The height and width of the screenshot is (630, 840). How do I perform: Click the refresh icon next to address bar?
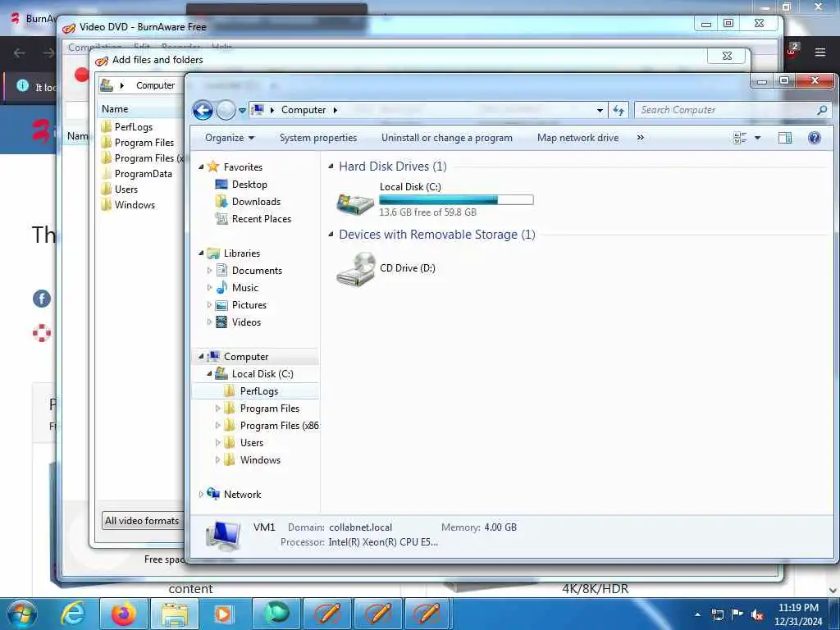click(x=619, y=111)
